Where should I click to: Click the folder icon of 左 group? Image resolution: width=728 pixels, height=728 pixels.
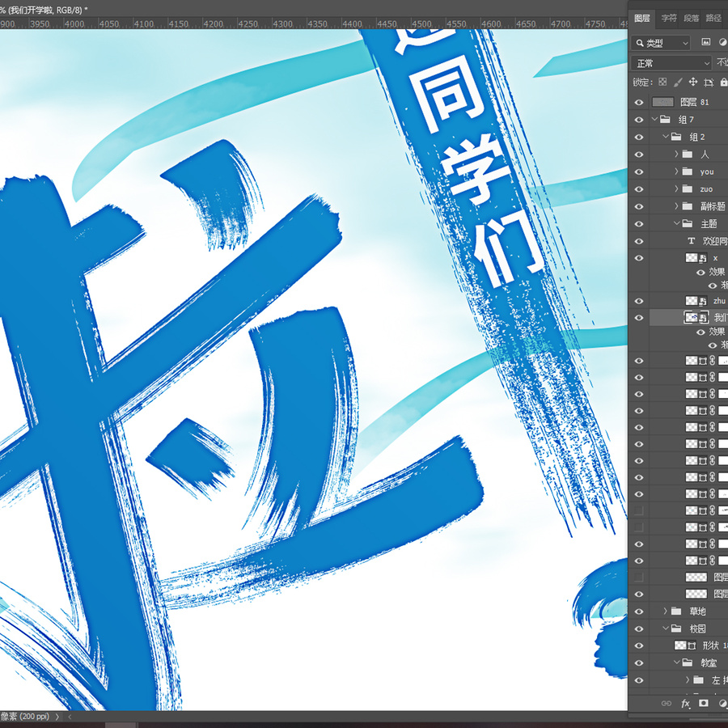click(699, 680)
